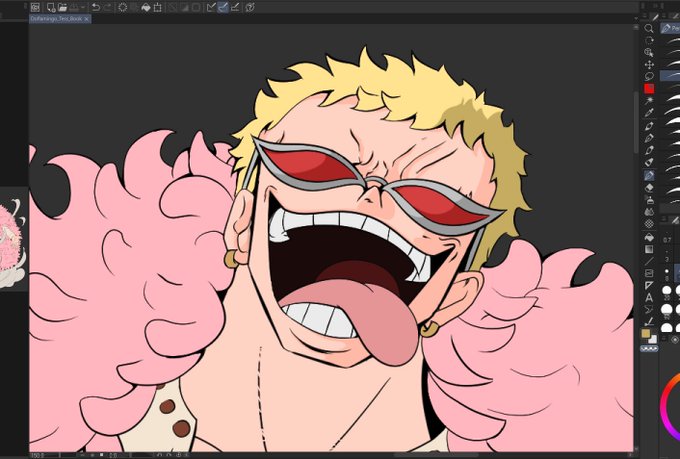Click the Invert selection command bar icon
Screen dimensions: 680x459
[184, 7]
